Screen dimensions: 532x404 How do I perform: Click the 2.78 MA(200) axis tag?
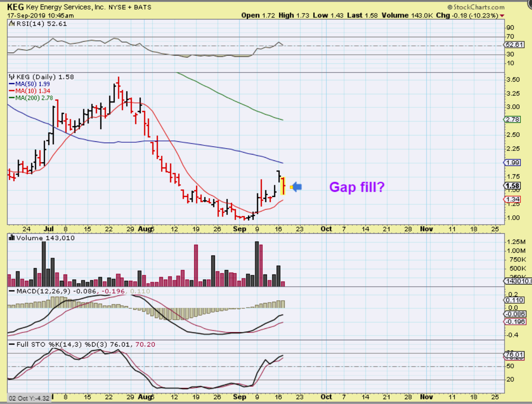pos(513,119)
